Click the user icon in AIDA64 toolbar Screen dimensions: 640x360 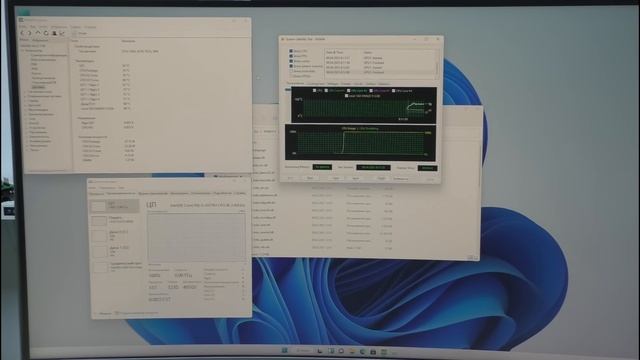54,33
